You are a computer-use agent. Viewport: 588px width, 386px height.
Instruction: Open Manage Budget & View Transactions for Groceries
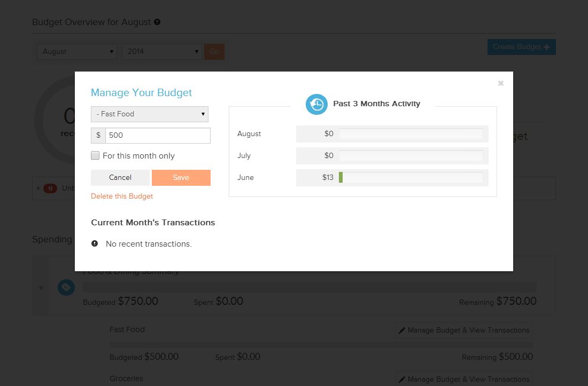click(x=464, y=379)
